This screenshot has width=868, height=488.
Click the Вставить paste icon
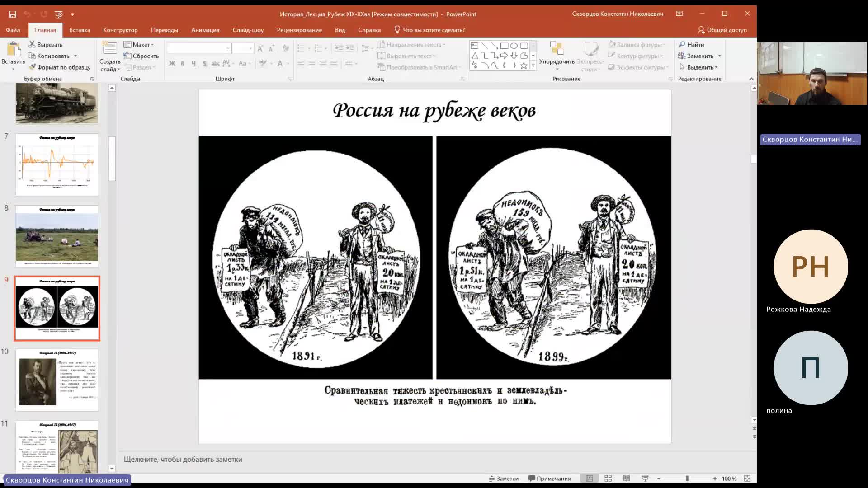coord(14,50)
